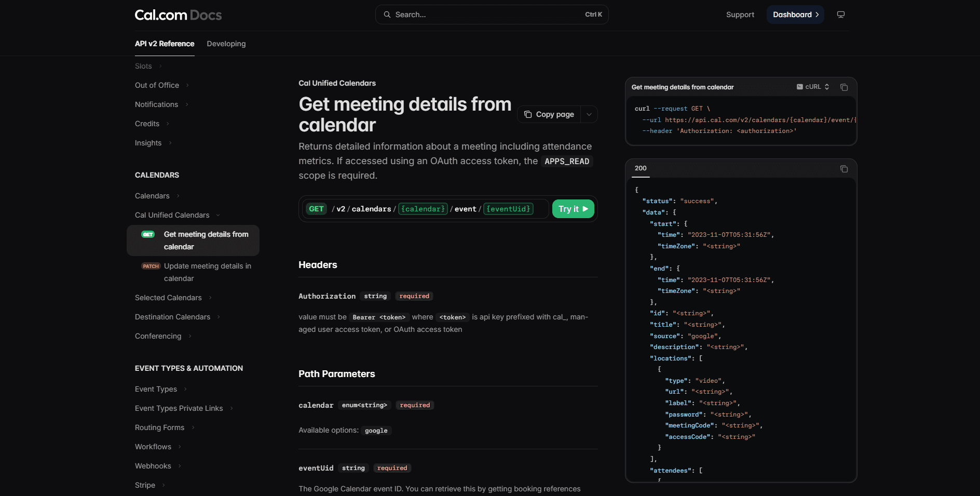Expand Calendars sidebar section
Screen dimensions: 980x496
tap(157, 196)
